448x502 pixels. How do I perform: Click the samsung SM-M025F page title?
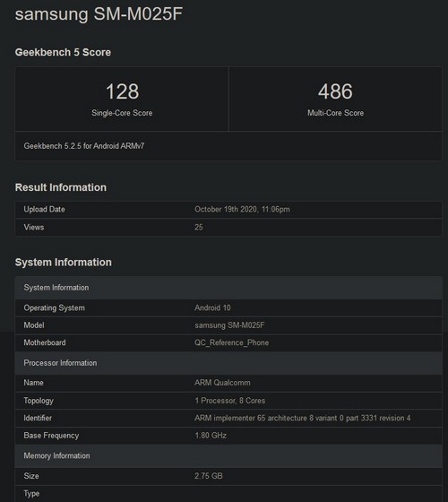(99, 14)
